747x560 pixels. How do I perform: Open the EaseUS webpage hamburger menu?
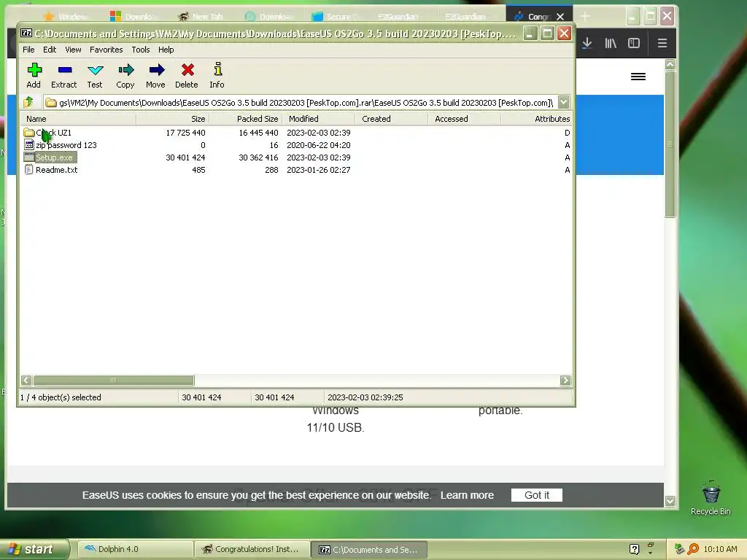click(x=638, y=77)
